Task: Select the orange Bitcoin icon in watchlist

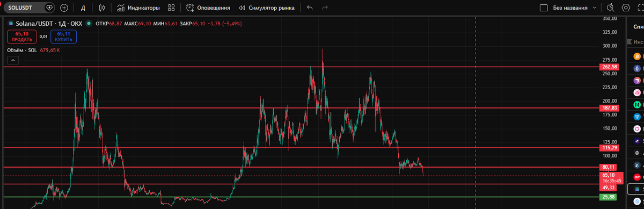Action: (x=638, y=56)
